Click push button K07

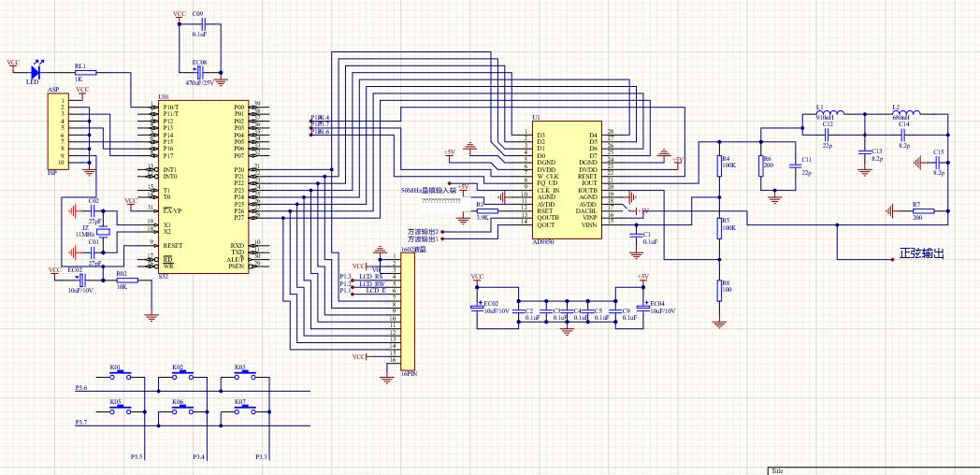click(x=244, y=410)
